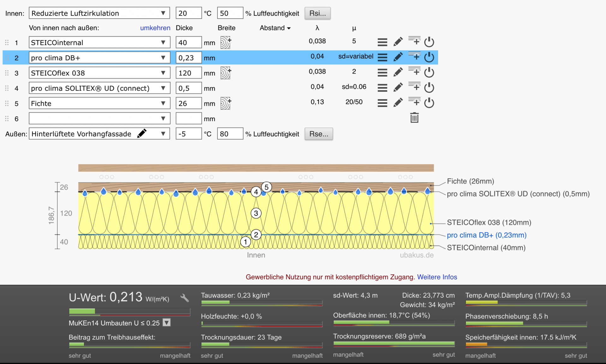Open pro clima DB+ material dropdown

[x=99, y=58]
